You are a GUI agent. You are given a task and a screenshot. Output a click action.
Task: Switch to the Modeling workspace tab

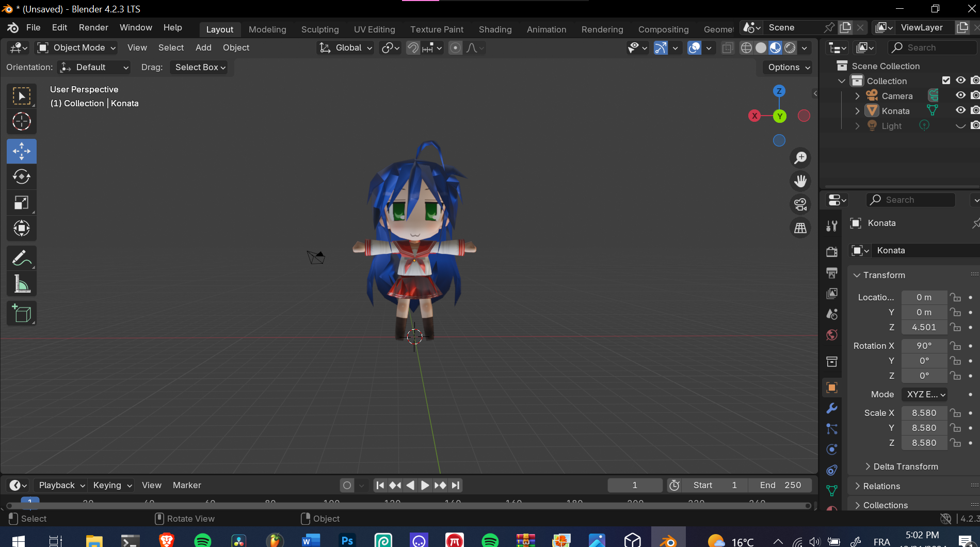(267, 29)
